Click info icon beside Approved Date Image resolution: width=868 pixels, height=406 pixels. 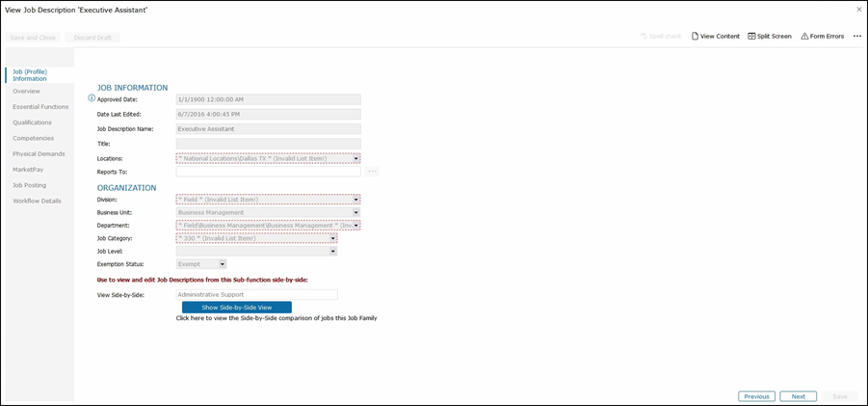tap(92, 98)
